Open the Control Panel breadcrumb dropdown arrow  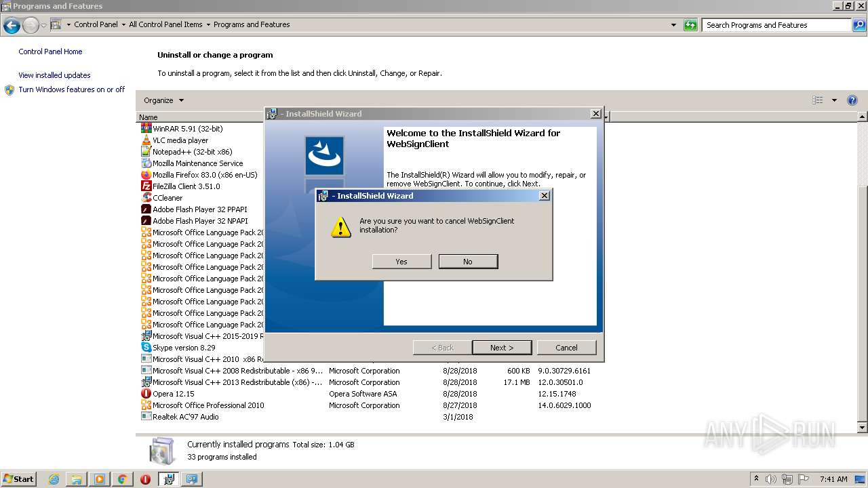[123, 24]
